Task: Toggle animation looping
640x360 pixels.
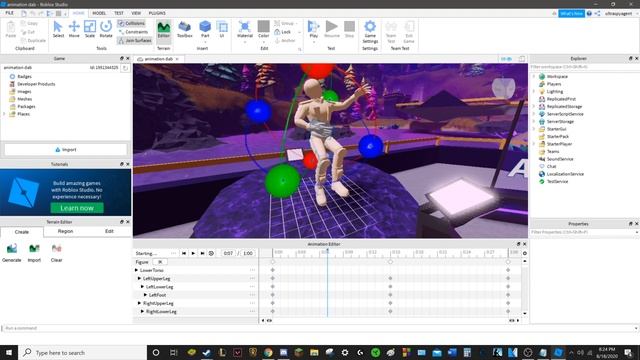Action: click(x=211, y=253)
